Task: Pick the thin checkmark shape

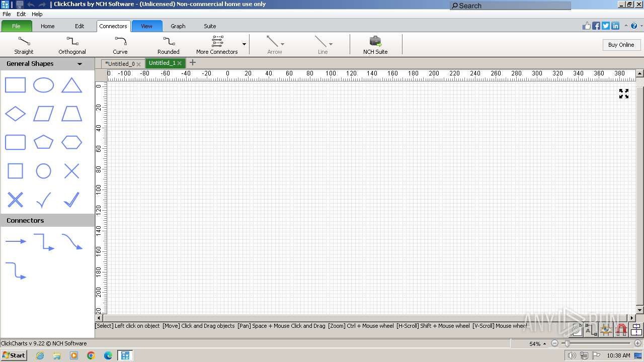Action: (x=43, y=200)
